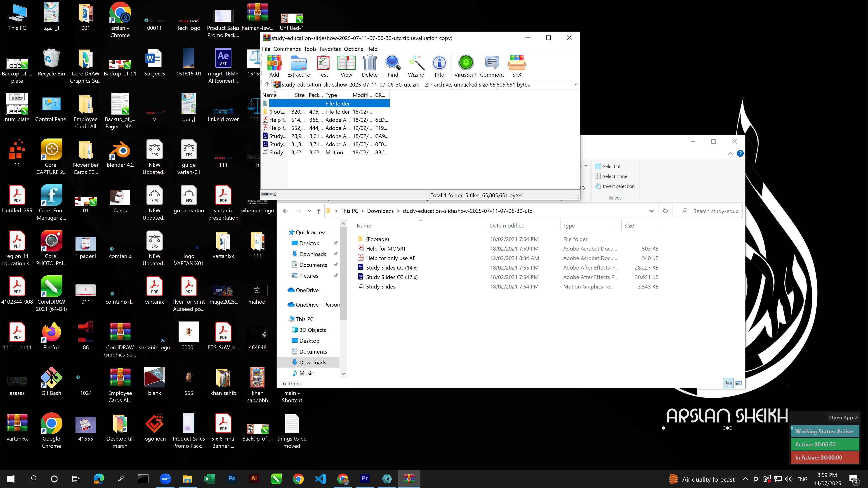Open the WinRAR File menu

pos(266,49)
